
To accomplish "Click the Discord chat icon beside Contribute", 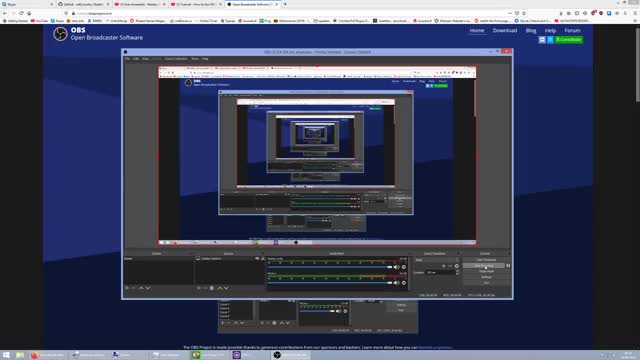I will 542,40.
